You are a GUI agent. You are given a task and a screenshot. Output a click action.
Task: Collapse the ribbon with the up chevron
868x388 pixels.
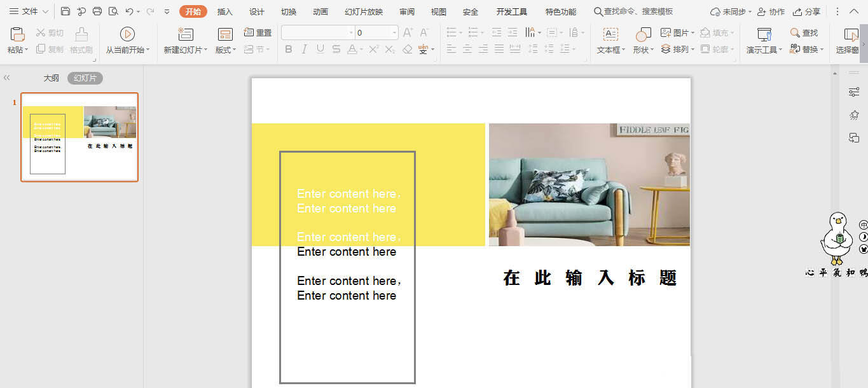853,11
